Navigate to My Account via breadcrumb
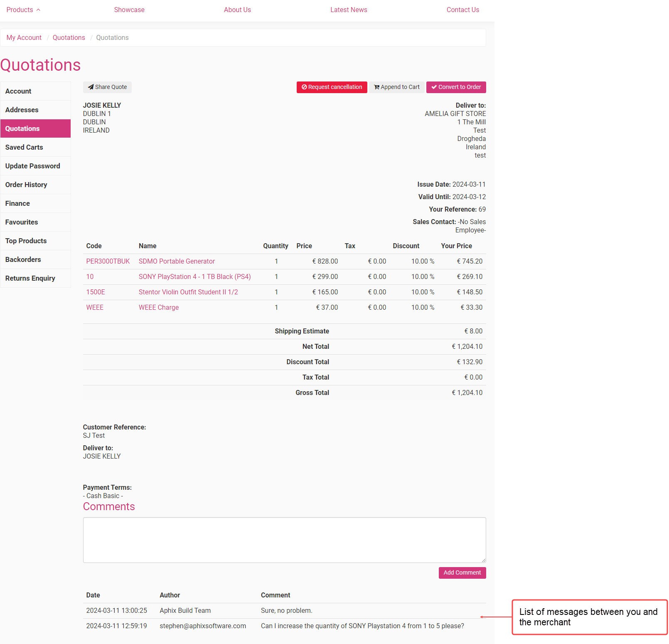 pyautogui.click(x=24, y=37)
